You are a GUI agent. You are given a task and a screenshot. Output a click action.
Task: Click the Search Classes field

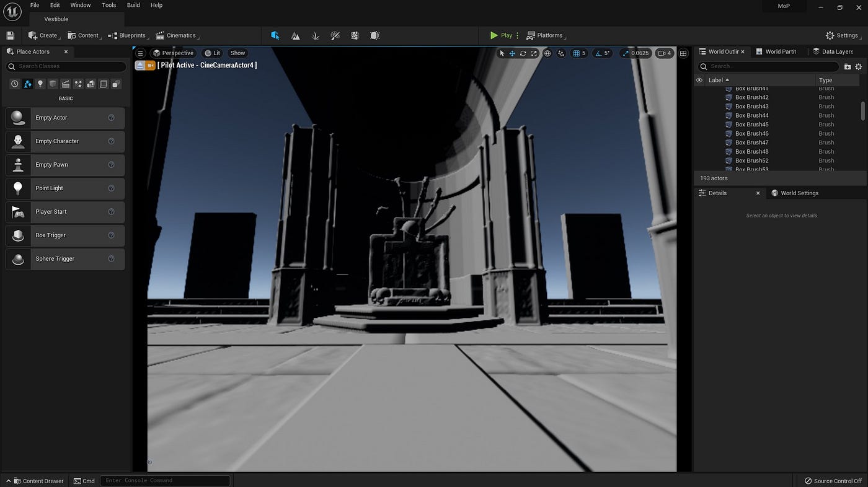[x=66, y=66]
